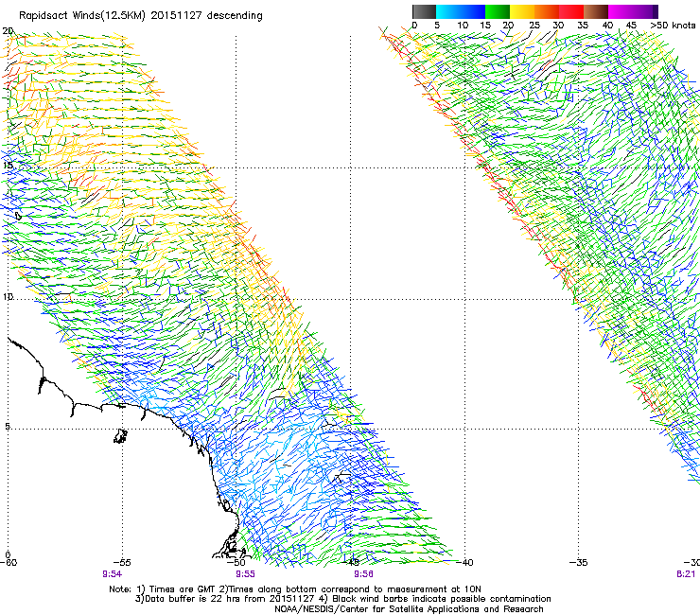700x615 pixels.
Task: Click the orange 25-30 knots legend swatch
Action: [x=547, y=11]
